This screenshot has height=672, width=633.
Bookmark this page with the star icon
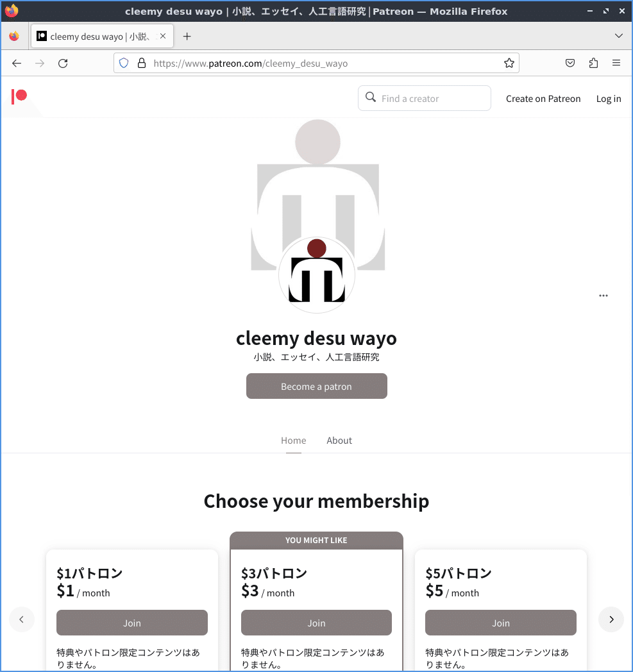[x=509, y=63]
